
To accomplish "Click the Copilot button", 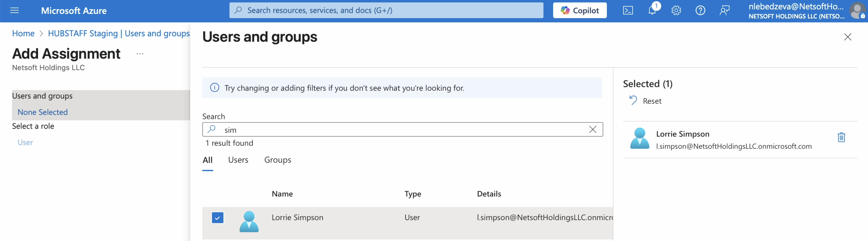I will pyautogui.click(x=579, y=10).
